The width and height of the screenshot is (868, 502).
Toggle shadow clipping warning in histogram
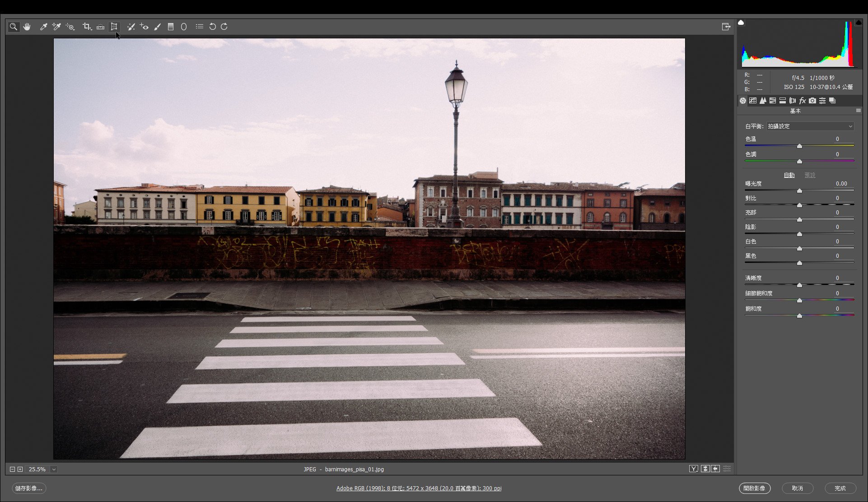pyautogui.click(x=741, y=22)
